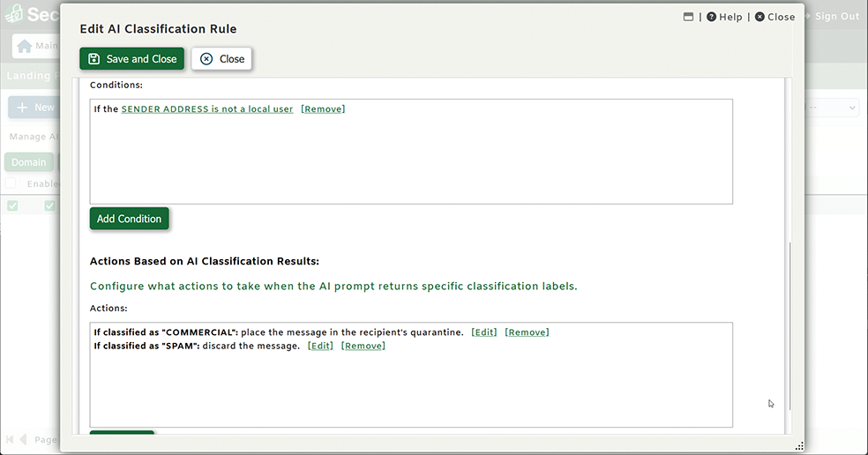Viewport: 868px width, 455px height.
Task: Toggle the Enable header checkbox
Action: [x=11, y=183]
